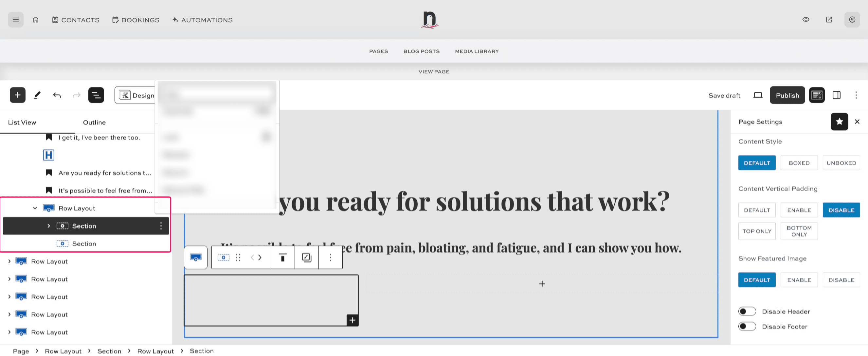Collapse the highlighted Row Layout item

[35, 208]
